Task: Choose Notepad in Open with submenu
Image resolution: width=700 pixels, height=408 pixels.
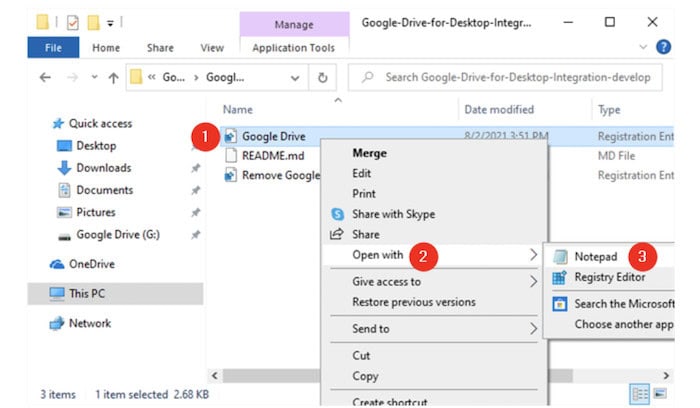Action: [596, 257]
